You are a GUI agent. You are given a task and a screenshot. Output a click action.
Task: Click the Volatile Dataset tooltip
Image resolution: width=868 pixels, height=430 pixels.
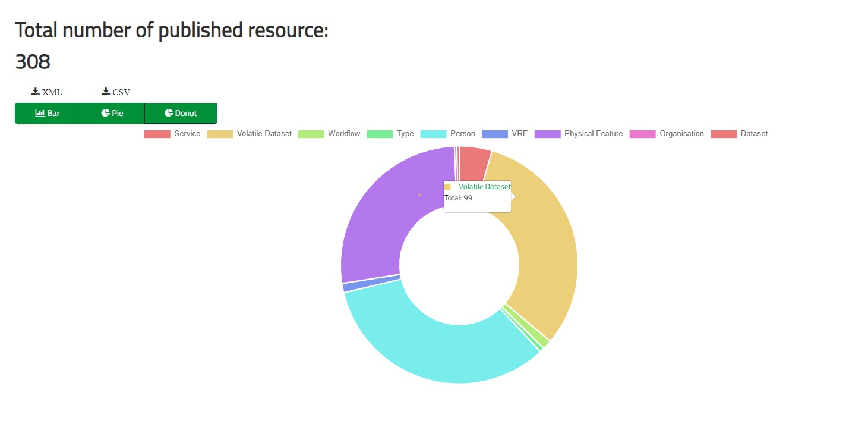point(477,195)
